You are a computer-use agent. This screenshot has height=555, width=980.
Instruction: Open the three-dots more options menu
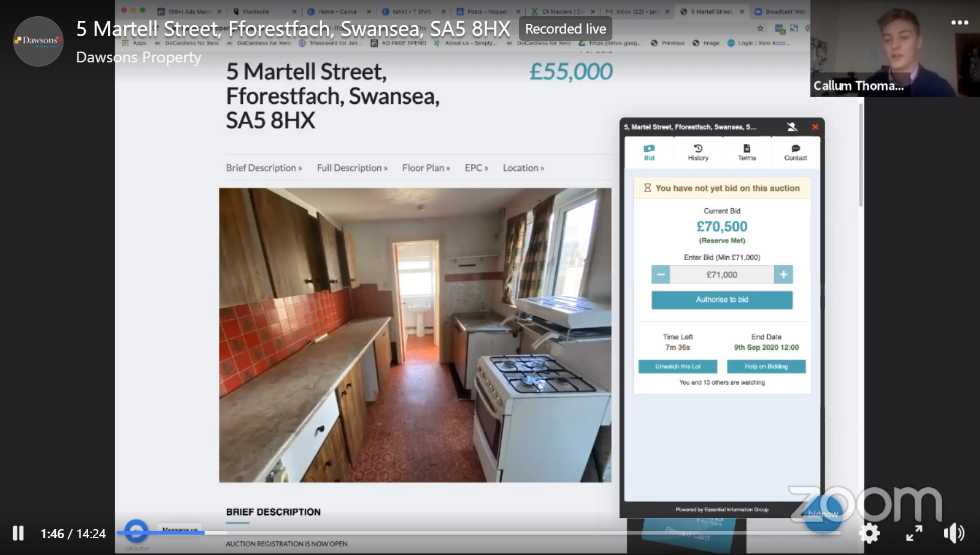(960, 22)
